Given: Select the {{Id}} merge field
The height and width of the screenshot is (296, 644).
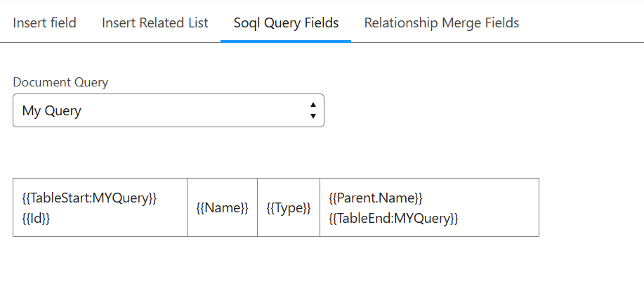Looking at the screenshot, I should click(x=36, y=218).
